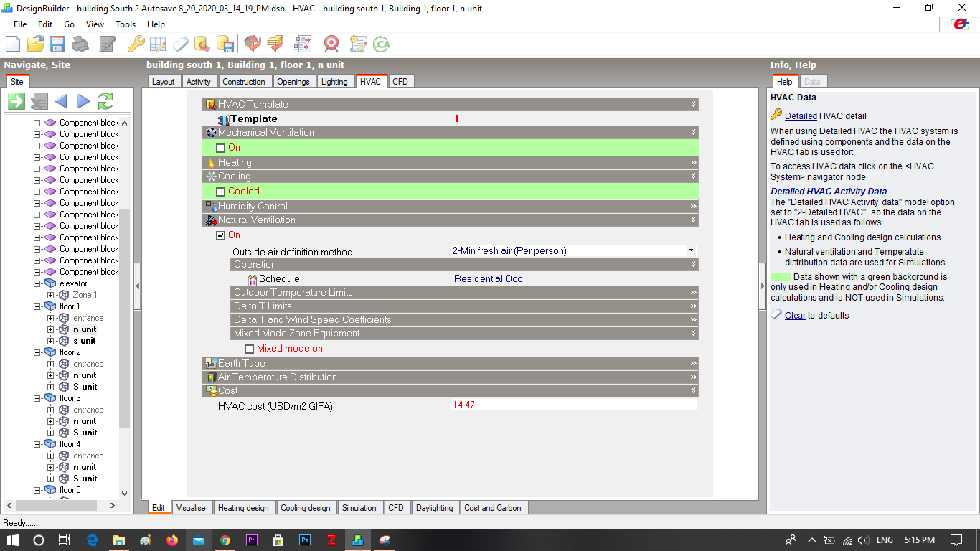Go forward with the blue right arrow
The image size is (980, 551).
83,101
